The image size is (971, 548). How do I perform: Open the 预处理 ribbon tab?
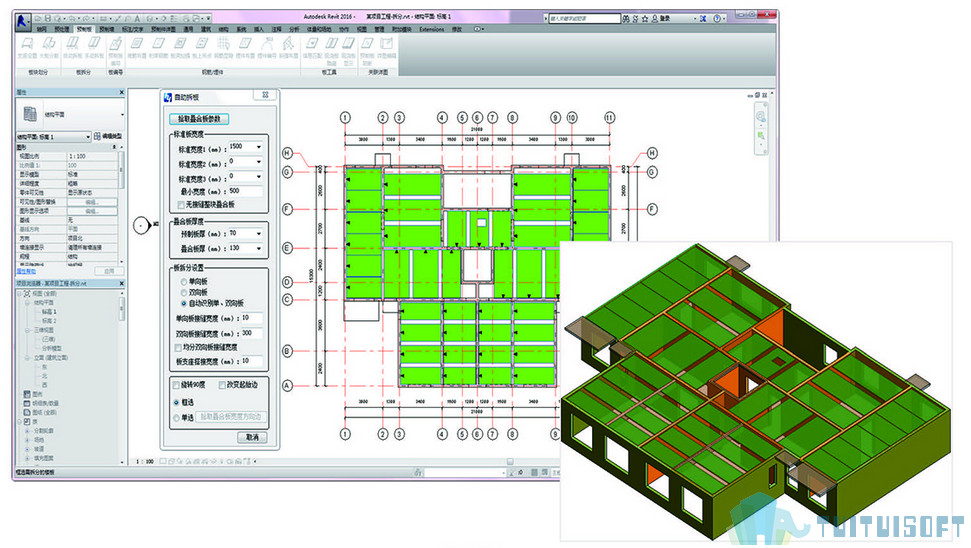61,29
